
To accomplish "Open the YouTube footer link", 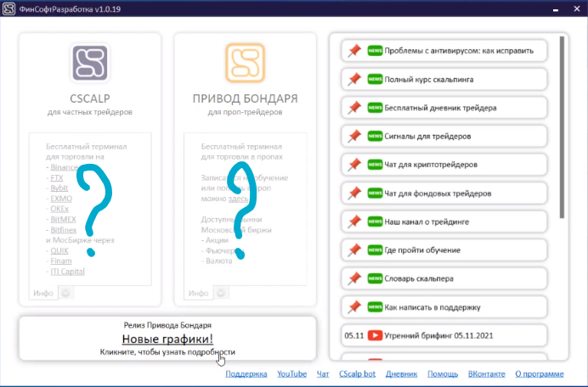I will (292, 374).
